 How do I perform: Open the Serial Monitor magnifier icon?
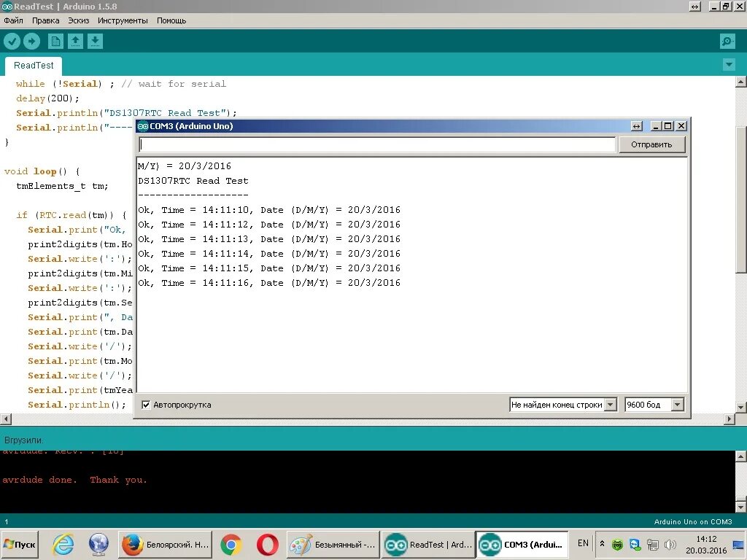pos(727,42)
